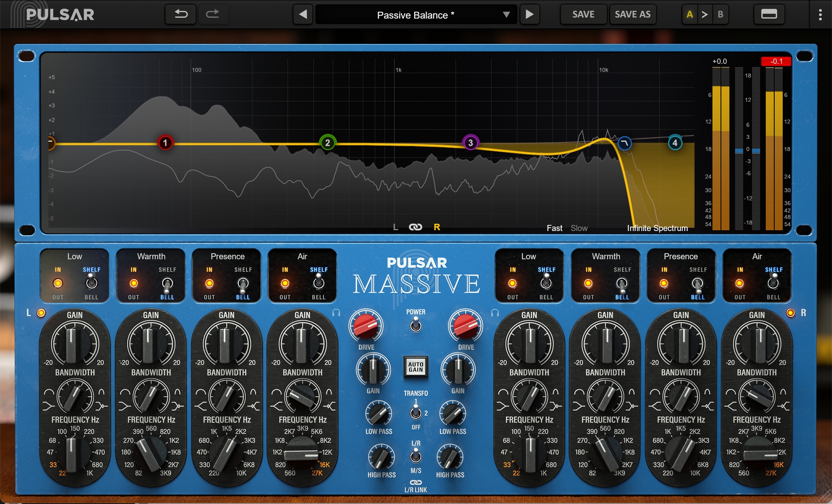Image resolution: width=832 pixels, height=504 pixels.
Task: Toggle the left Low band IN/OUT light
Action: pyautogui.click(x=58, y=283)
